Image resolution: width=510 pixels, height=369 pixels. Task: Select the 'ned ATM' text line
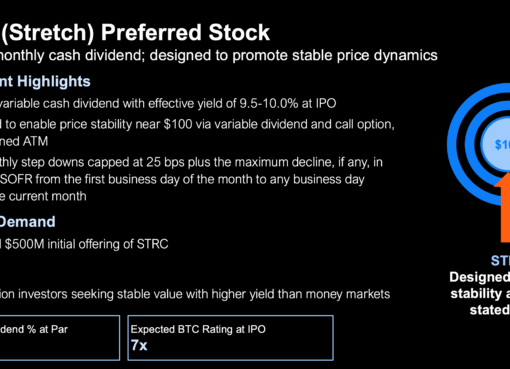(x=24, y=141)
